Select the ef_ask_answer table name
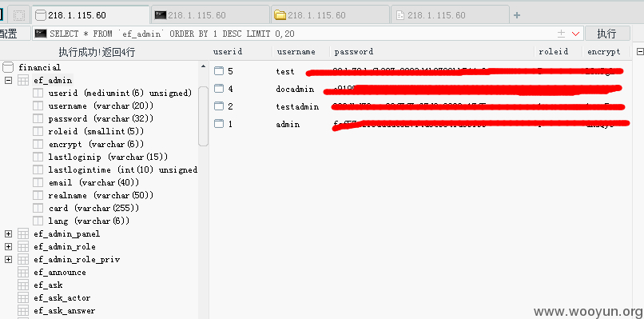The image size is (644, 319). pos(65,310)
